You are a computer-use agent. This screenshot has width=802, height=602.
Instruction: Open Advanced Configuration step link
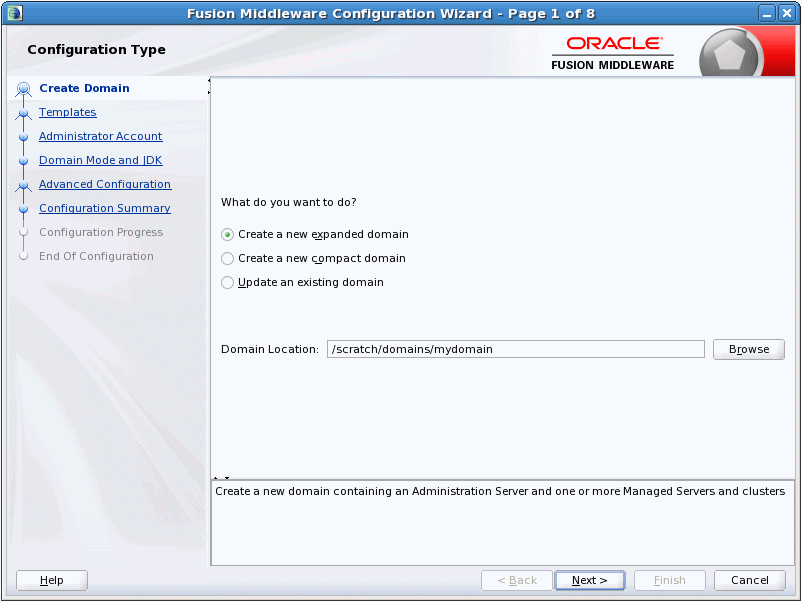tap(105, 185)
